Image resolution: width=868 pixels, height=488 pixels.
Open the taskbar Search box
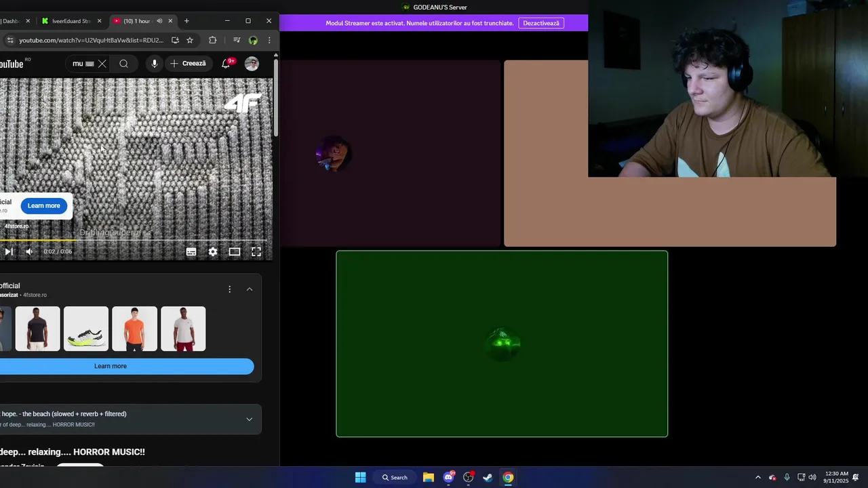395,477
